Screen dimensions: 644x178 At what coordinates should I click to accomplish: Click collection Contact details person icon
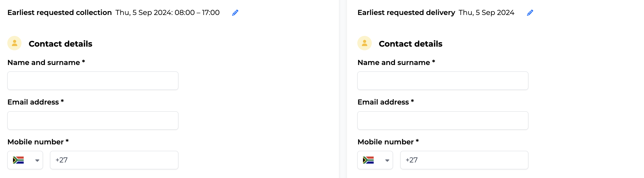(14, 43)
